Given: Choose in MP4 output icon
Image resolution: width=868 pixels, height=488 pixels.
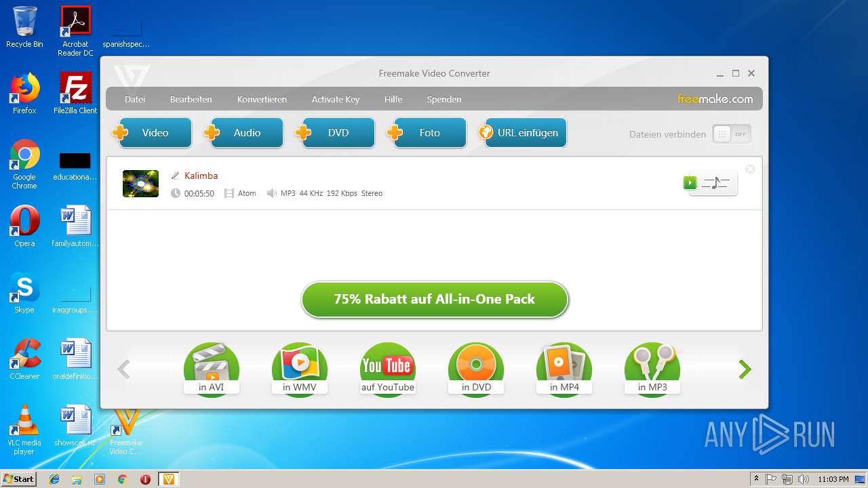Looking at the screenshot, I should coord(564,369).
